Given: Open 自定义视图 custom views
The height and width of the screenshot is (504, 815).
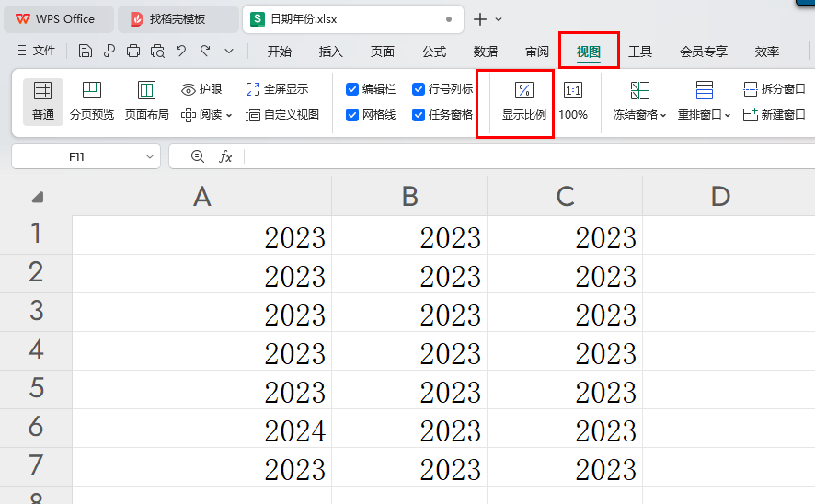Looking at the screenshot, I should (282, 115).
